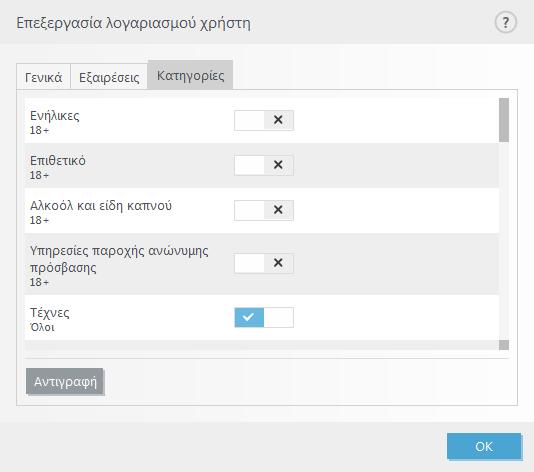The height and width of the screenshot is (472, 534).
Task: Click the Επεξεργασία λογαριασμού χρήστη title
Action: pyautogui.click(x=134, y=23)
